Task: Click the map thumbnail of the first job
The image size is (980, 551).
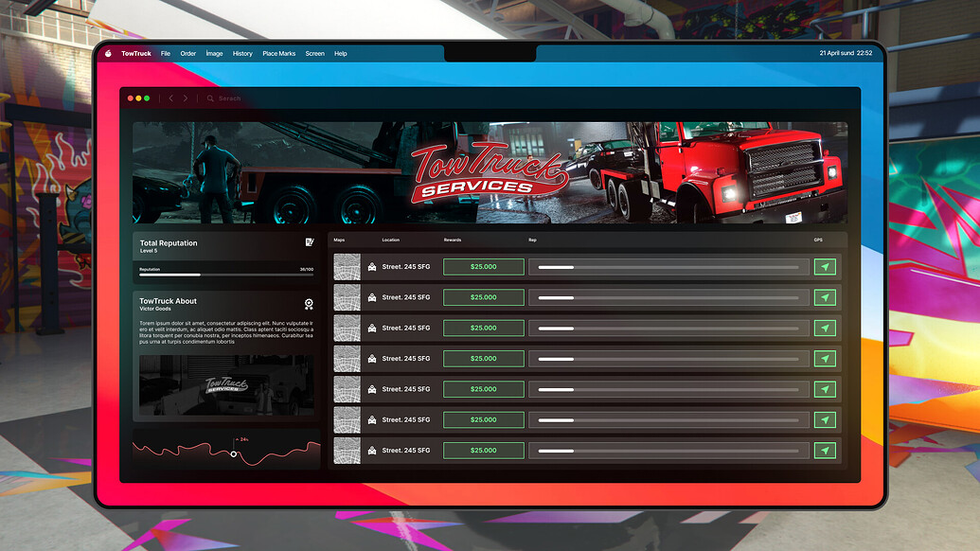Action: (x=347, y=267)
